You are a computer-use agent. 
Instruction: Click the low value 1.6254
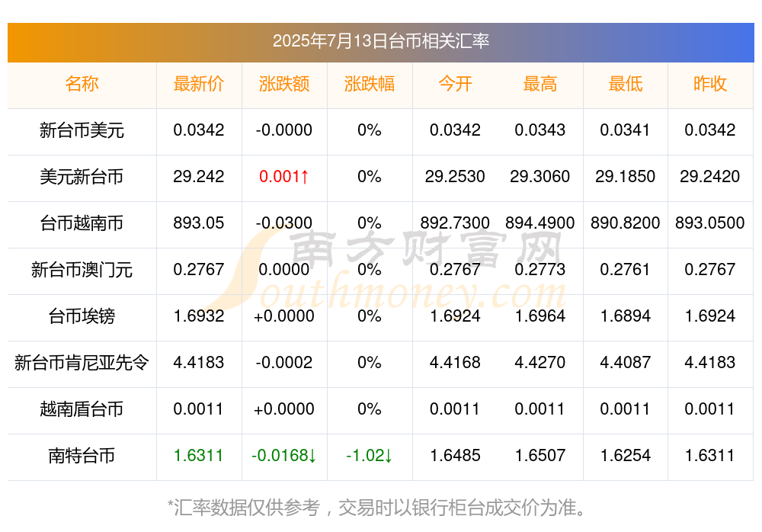(626, 456)
